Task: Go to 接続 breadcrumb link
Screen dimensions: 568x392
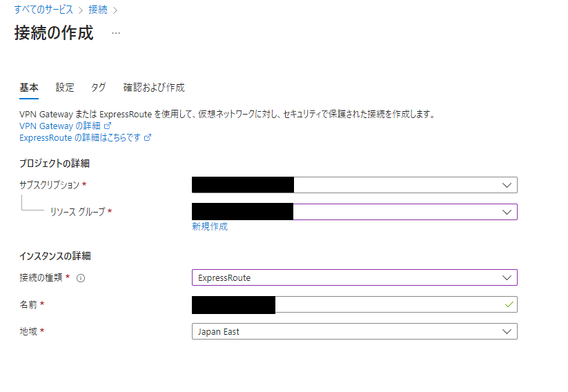Action: tap(98, 10)
